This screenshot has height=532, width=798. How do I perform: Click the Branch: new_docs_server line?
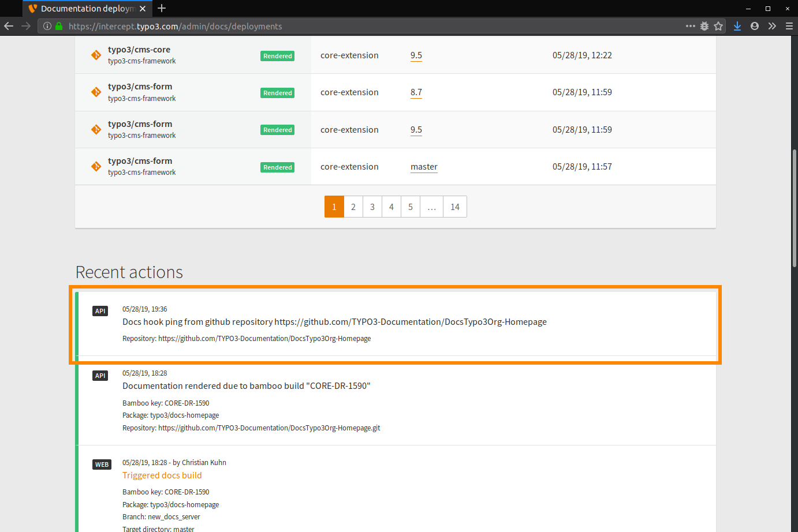tap(161, 517)
